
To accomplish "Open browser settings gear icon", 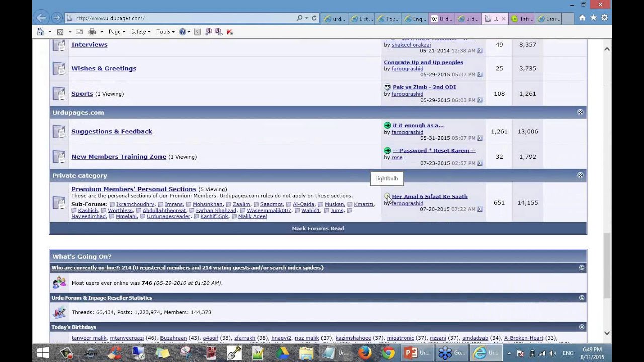I will pyautogui.click(x=604, y=18).
